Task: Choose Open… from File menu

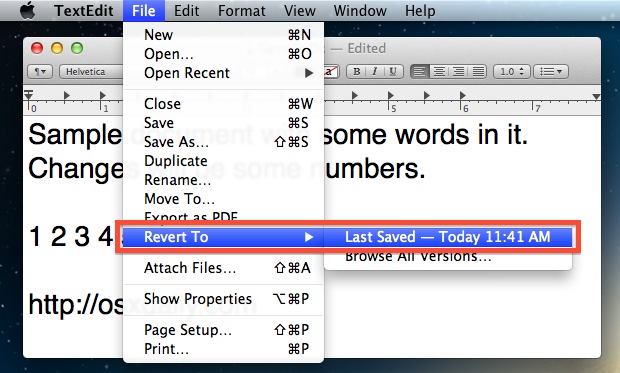Action: tap(223, 54)
